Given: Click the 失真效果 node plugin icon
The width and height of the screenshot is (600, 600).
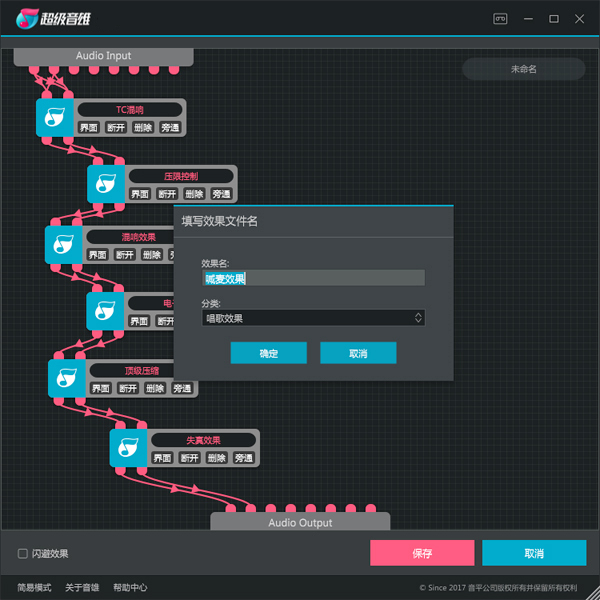Looking at the screenshot, I should pyautogui.click(x=128, y=447).
